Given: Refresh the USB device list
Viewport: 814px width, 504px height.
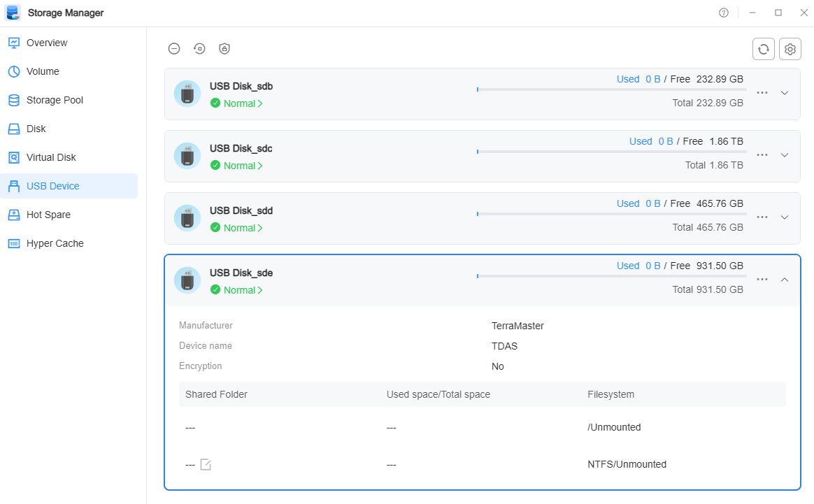Looking at the screenshot, I should coord(763,50).
